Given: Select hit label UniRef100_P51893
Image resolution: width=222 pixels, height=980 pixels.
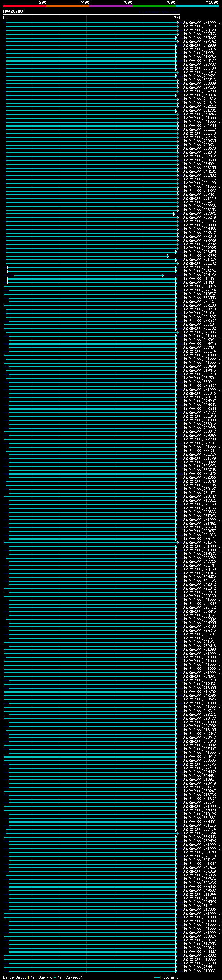Looking at the screenshot, I should coord(199,650).
